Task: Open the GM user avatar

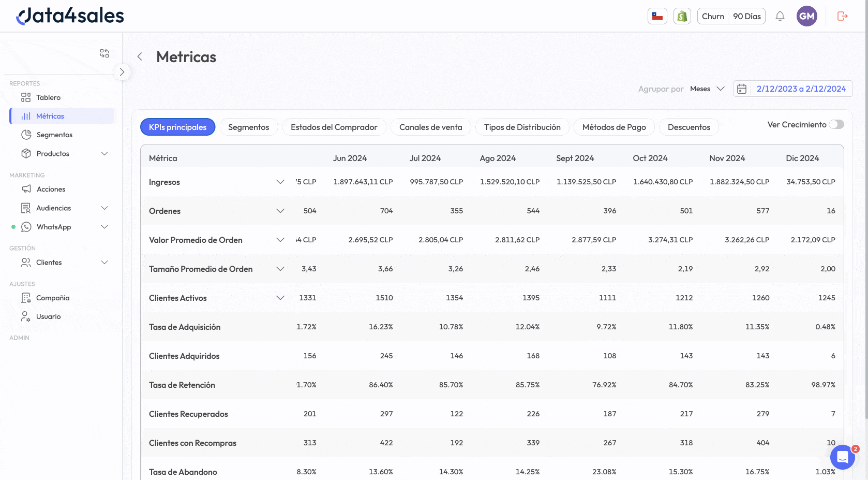Action: 806,16
